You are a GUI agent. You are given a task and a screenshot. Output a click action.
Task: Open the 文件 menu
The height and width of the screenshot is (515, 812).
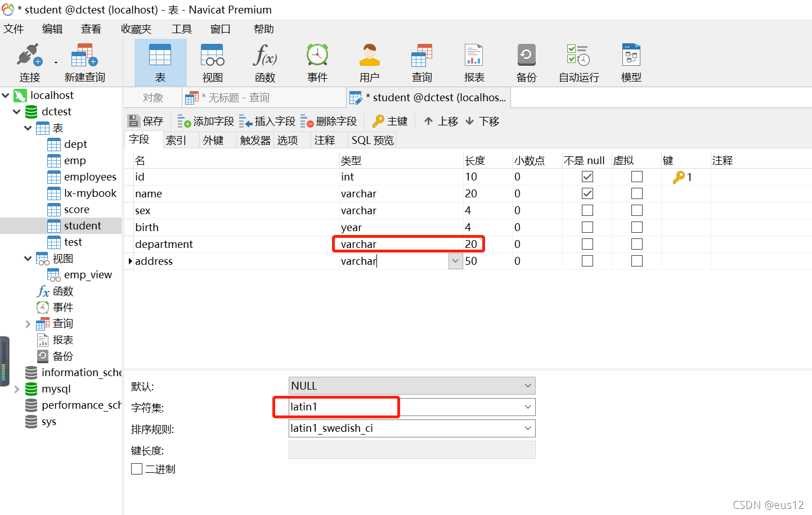(14, 29)
